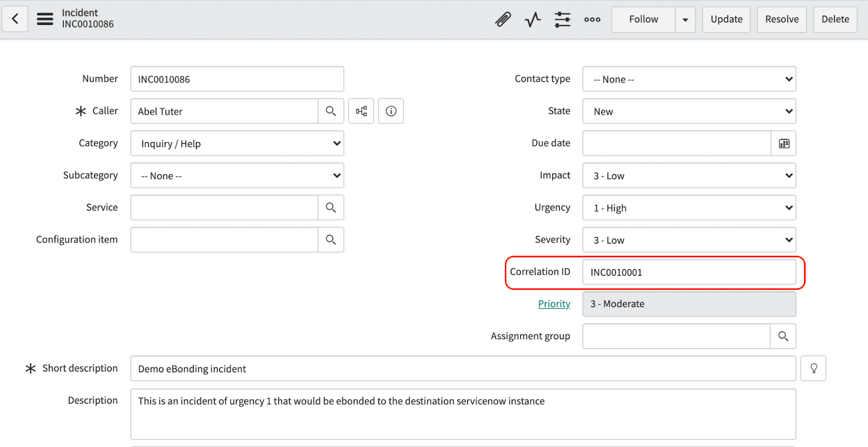
Task: Toggle the activity stream icon
Action: tap(533, 20)
